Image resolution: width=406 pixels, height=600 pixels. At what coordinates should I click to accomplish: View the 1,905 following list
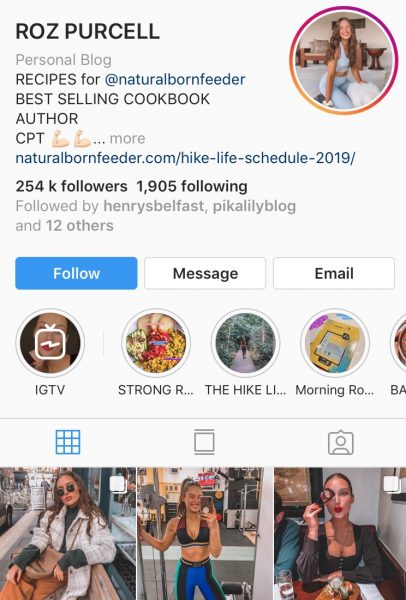coord(192,186)
